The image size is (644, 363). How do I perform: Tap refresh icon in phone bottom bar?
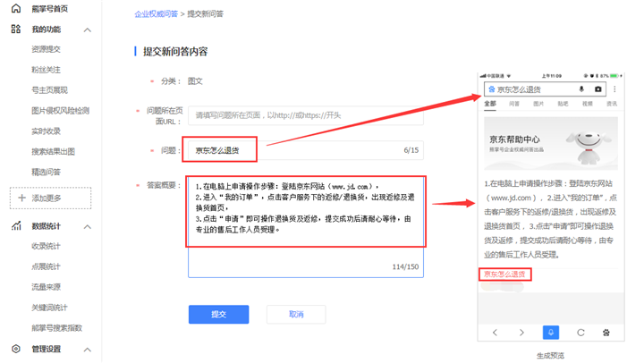[580, 333]
